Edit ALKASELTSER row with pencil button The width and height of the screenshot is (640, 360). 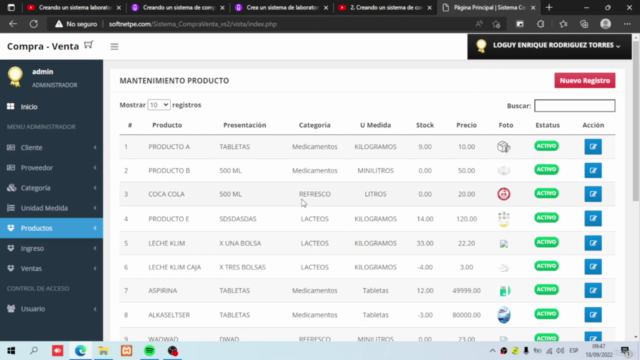pos(593,315)
